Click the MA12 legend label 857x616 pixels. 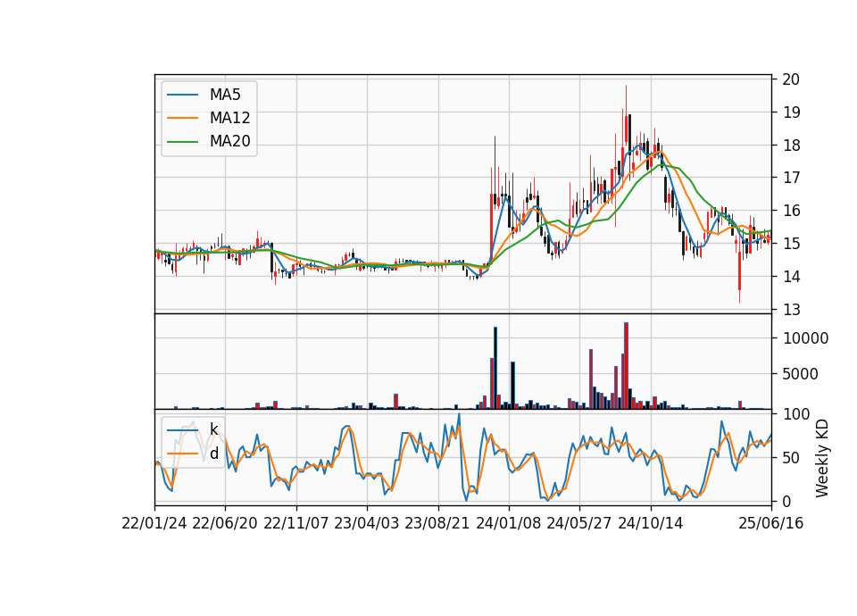point(229,118)
